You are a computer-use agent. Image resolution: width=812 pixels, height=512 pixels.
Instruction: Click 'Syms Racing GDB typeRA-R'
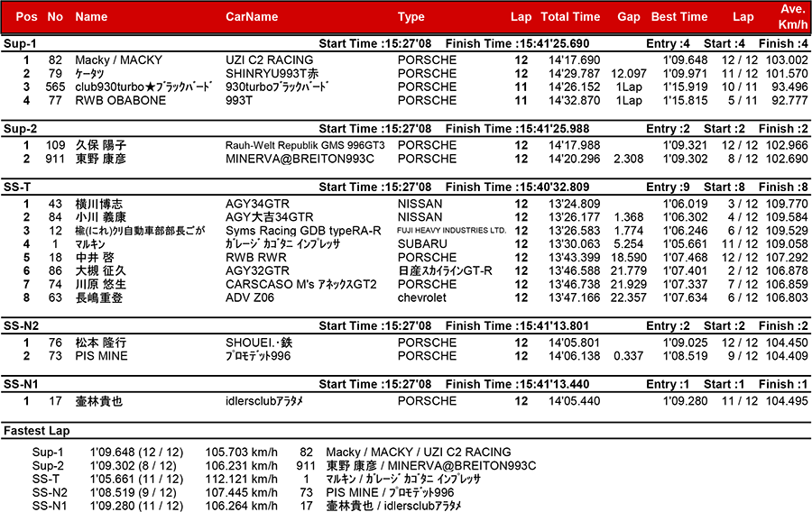tap(303, 231)
